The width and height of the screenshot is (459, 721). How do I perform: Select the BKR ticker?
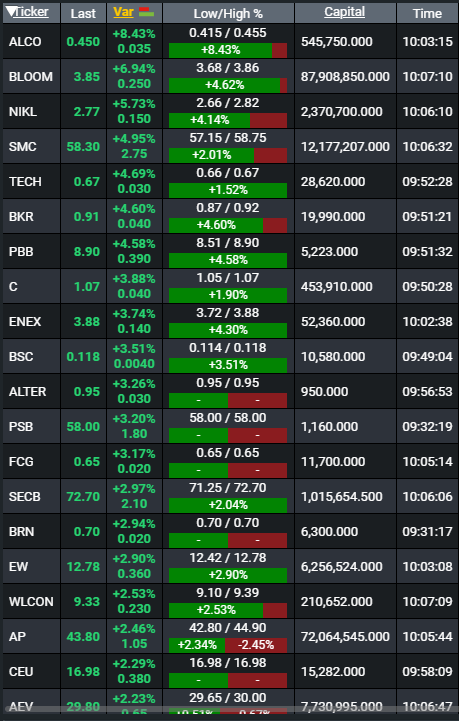click(x=21, y=216)
